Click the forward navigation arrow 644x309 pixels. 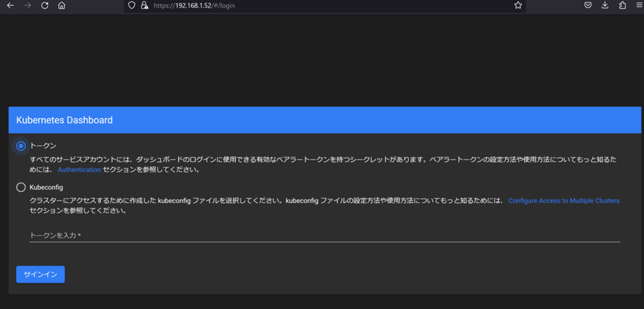pyautogui.click(x=27, y=6)
